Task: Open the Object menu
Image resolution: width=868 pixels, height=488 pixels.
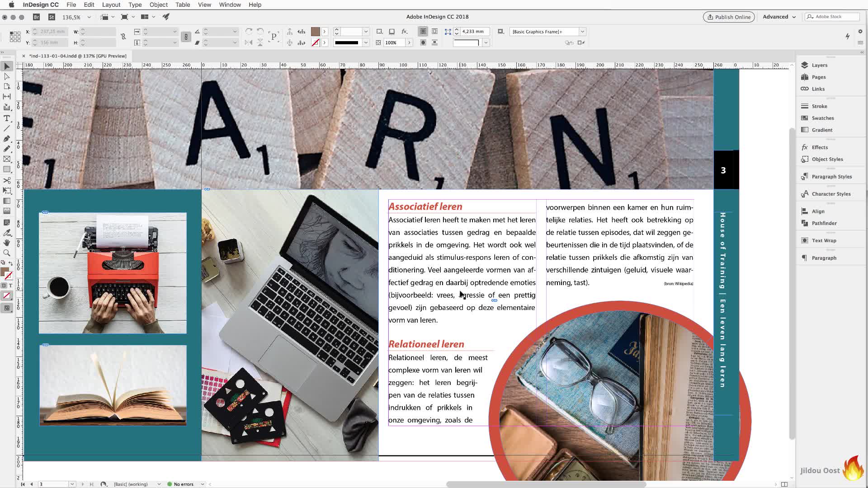Action: coord(159,5)
